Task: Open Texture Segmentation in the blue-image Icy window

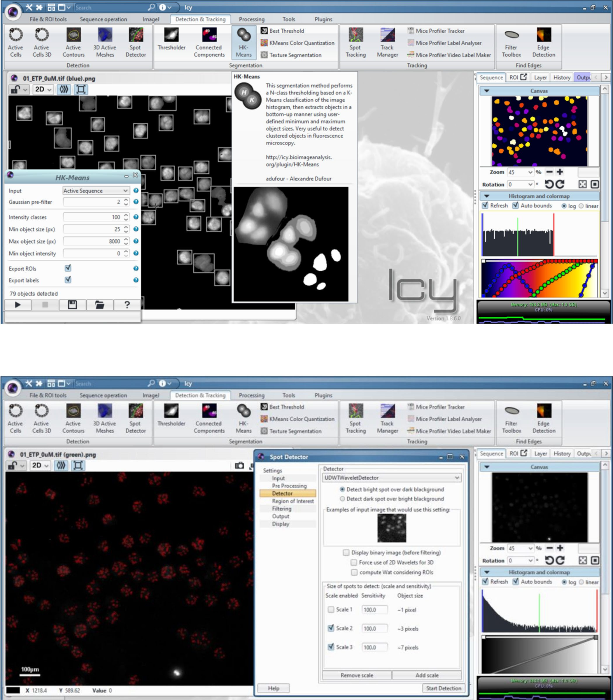Action: (291, 55)
